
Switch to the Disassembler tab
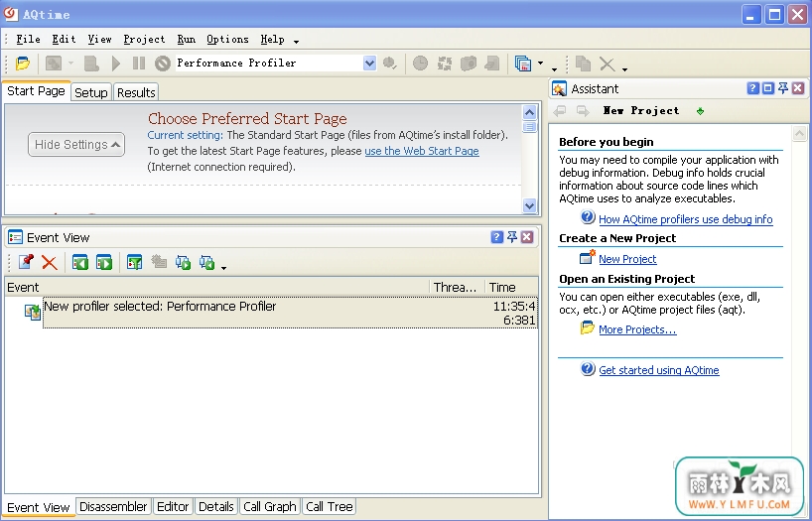pos(113,506)
